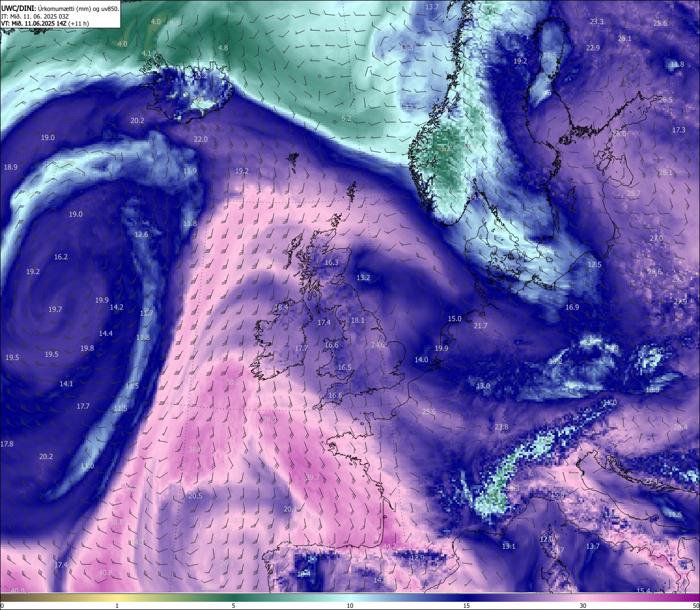The width and height of the screenshot is (700, 610).
Task: Click the 12.0 value near Corsica
Action: pos(546,539)
